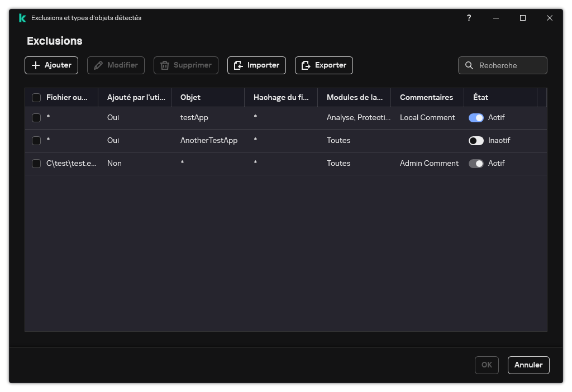Open help with the question mark icon
The width and height of the screenshot is (572, 392).
point(469,18)
